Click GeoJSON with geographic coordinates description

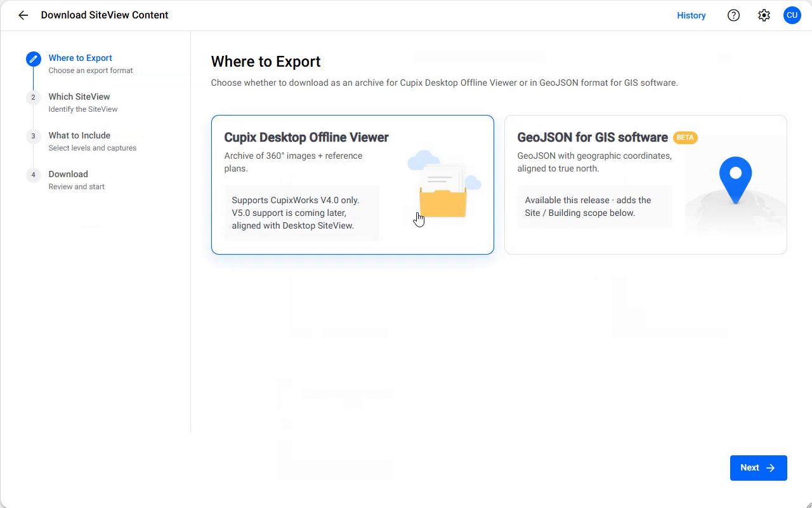pos(594,162)
